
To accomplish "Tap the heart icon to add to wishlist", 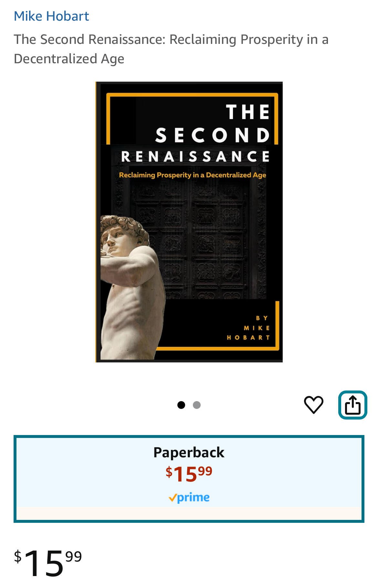I will tap(313, 404).
